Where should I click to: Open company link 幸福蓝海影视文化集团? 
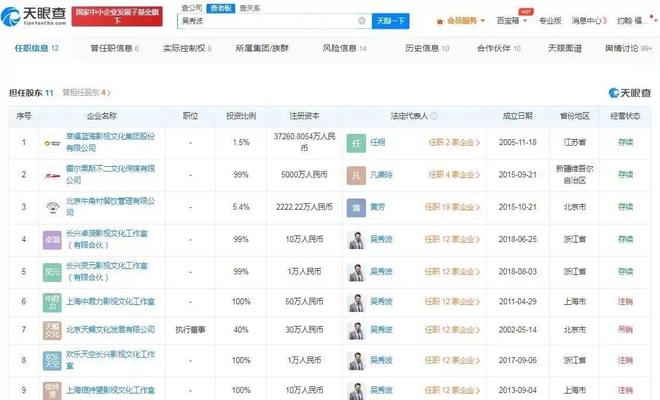point(110,142)
